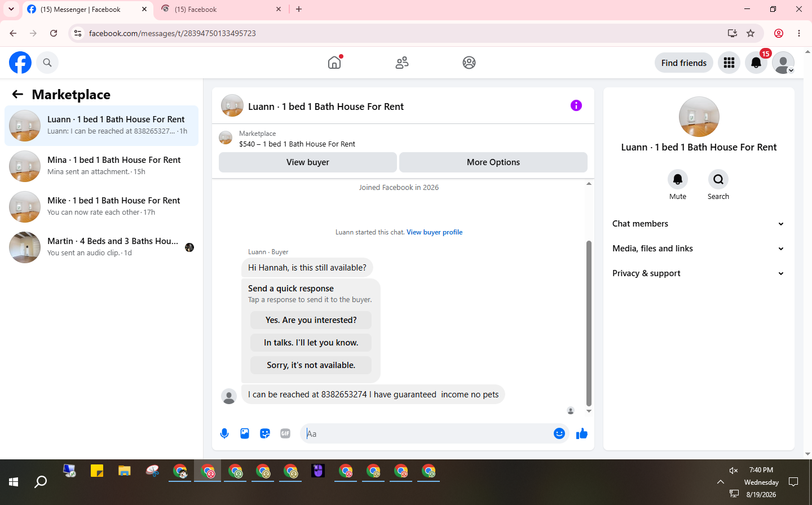Open Mina's 1 bed 1 Bath conversation

coord(101,166)
